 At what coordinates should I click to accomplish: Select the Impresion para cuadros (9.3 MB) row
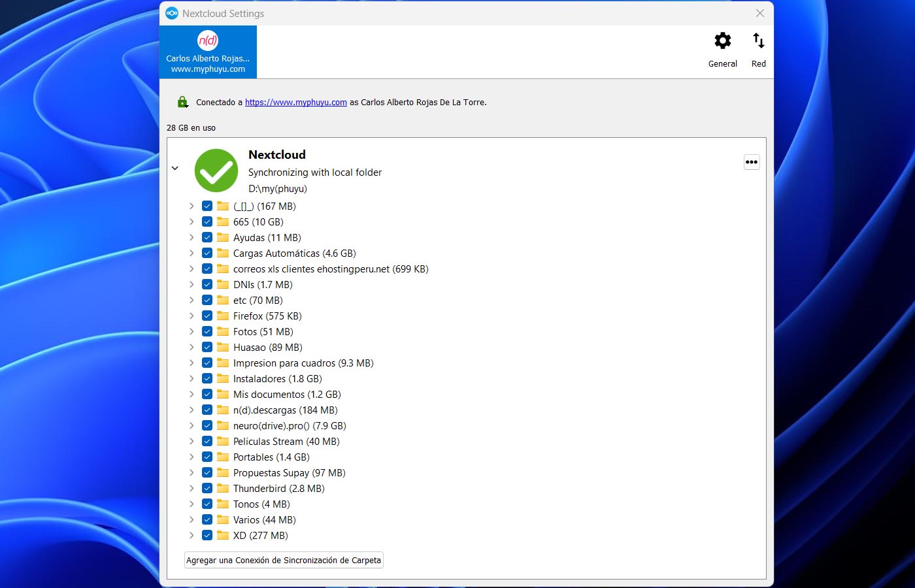click(303, 363)
